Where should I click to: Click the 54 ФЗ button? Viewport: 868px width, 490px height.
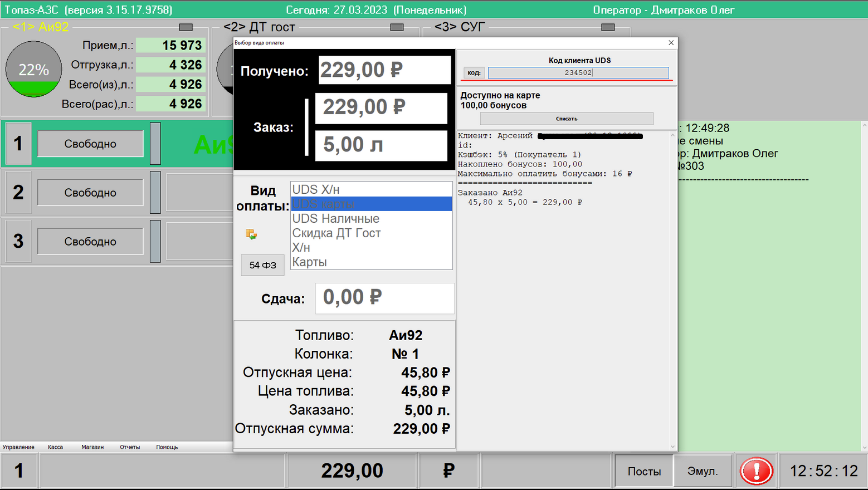(262, 265)
